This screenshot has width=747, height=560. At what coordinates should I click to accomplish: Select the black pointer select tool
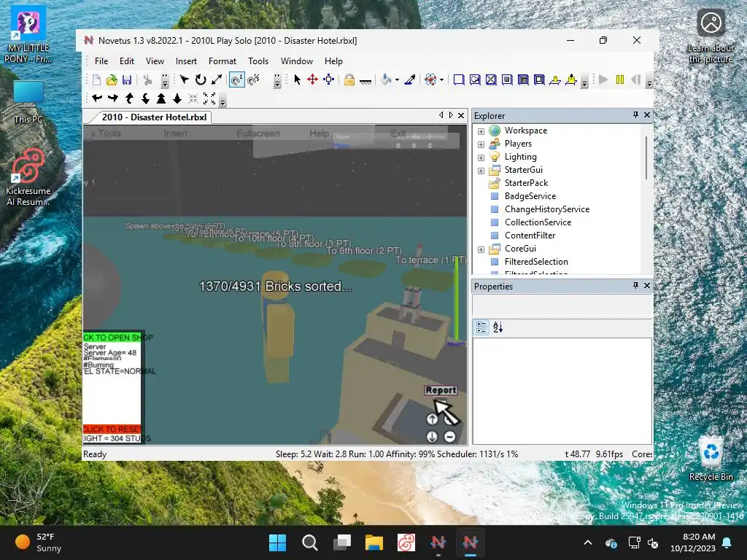298,79
